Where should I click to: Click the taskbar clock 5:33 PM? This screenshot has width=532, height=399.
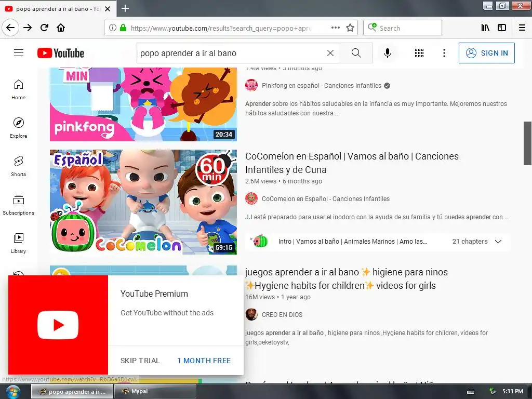(513, 392)
